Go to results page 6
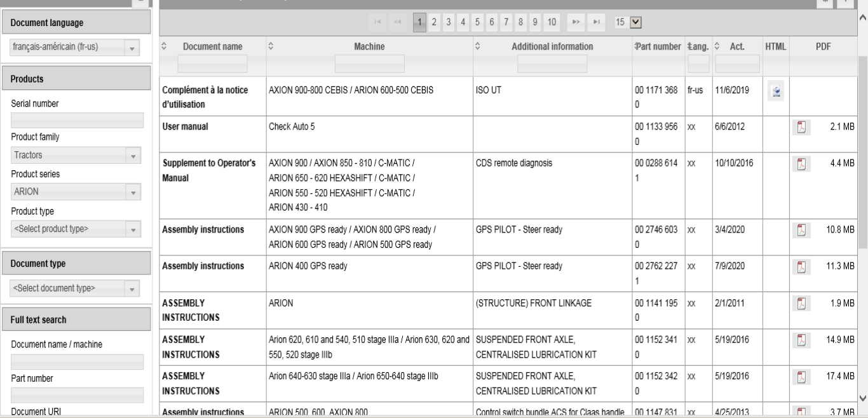 [492, 23]
